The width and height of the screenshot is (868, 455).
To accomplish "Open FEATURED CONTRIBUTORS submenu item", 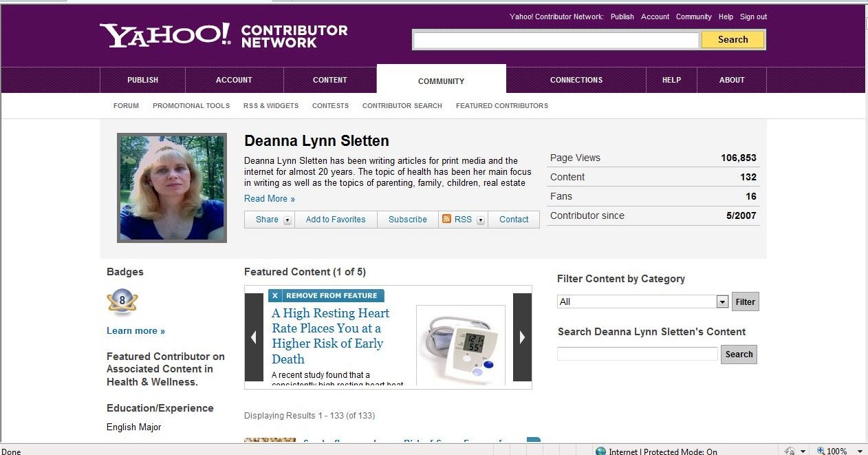I will 502,106.
